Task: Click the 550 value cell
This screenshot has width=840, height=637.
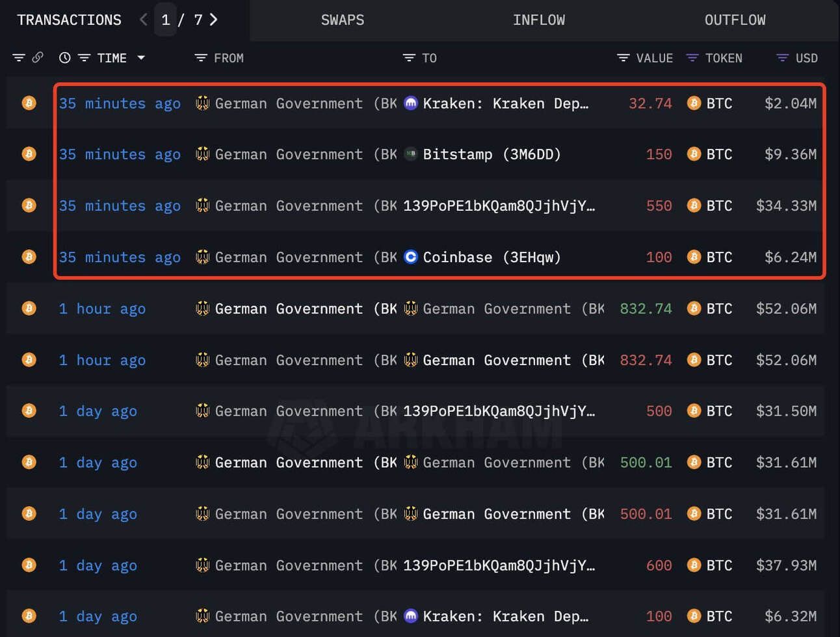Action: pos(659,206)
